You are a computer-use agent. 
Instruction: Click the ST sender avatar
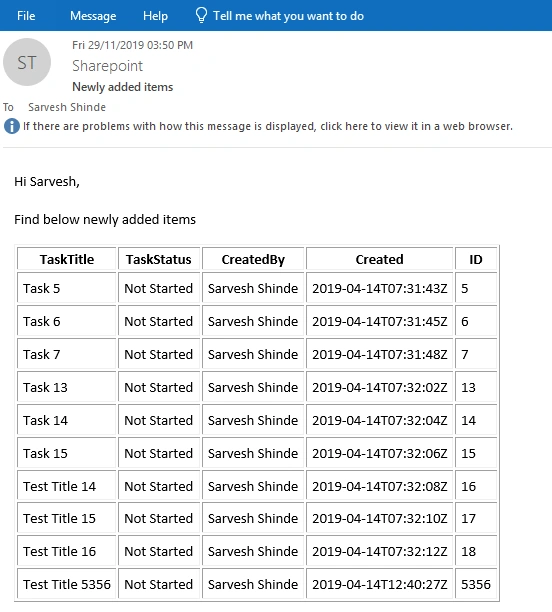[x=27, y=62]
